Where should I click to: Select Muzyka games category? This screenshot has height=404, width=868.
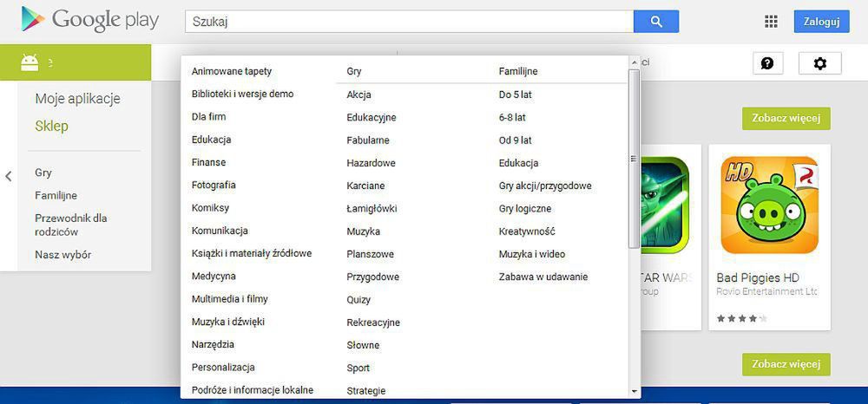[x=363, y=231]
